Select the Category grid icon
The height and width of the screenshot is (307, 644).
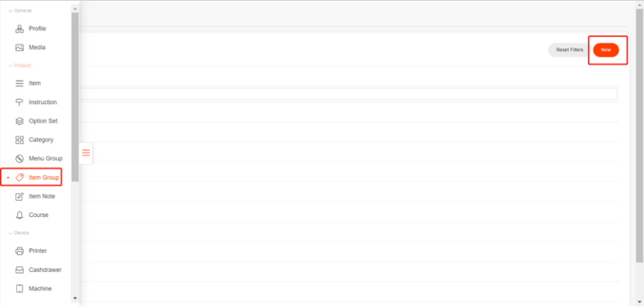[19, 140]
